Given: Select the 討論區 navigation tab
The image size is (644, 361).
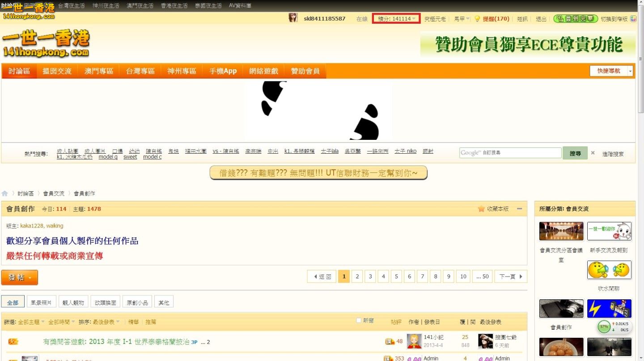Looking at the screenshot, I should pyautogui.click(x=19, y=71).
